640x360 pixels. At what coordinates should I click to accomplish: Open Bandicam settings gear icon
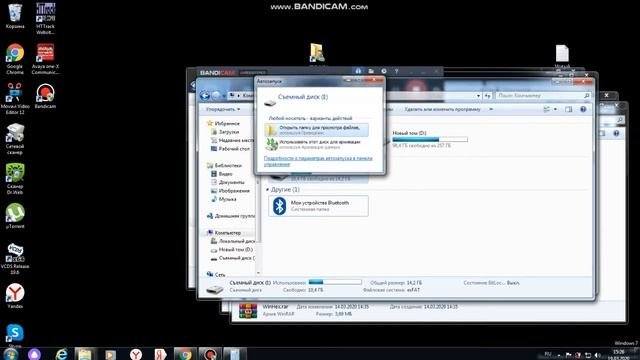click(384, 71)
